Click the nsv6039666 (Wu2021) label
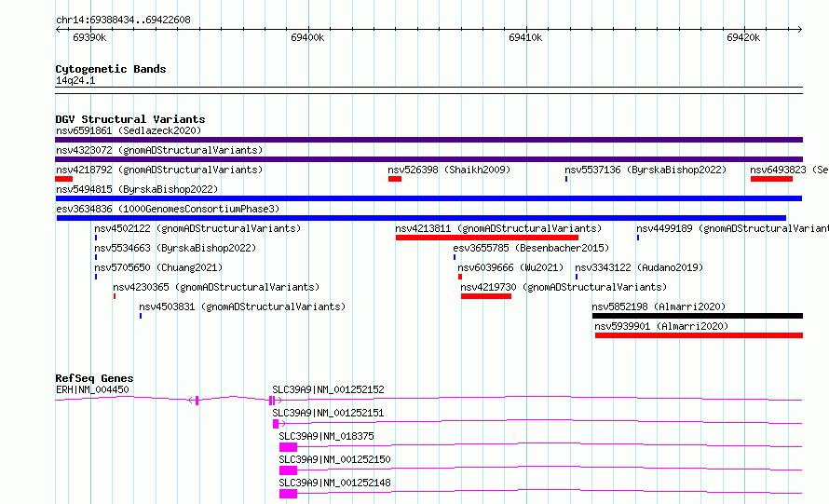Screen dimensions: 829x504 click(510, 267)
